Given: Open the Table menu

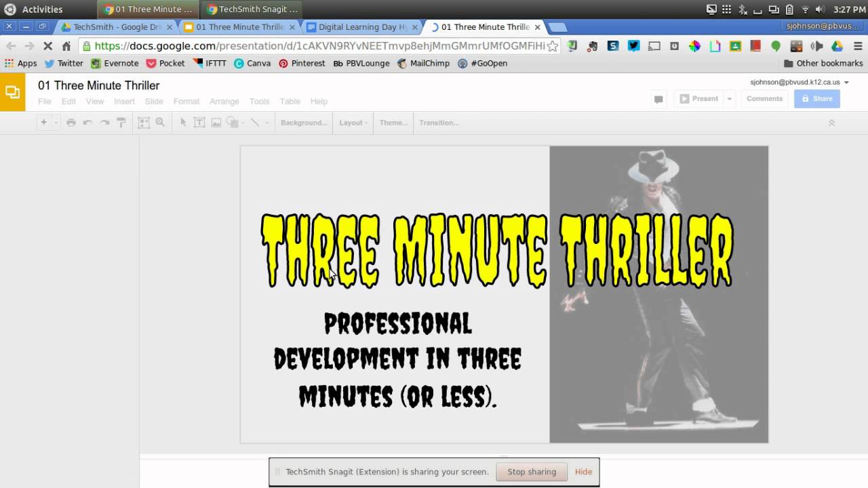Looking at the screenshot, I should tap(290, 101).
